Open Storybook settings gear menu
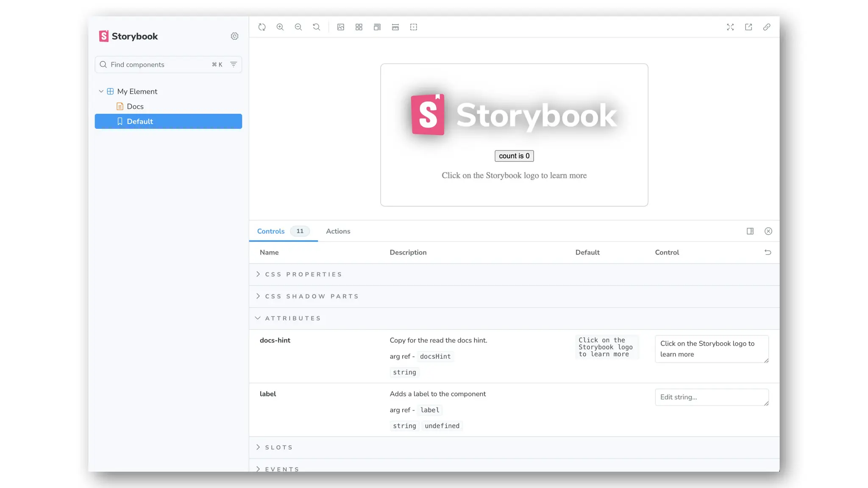This screenshot has height=488, width=868. coord(234,36)
